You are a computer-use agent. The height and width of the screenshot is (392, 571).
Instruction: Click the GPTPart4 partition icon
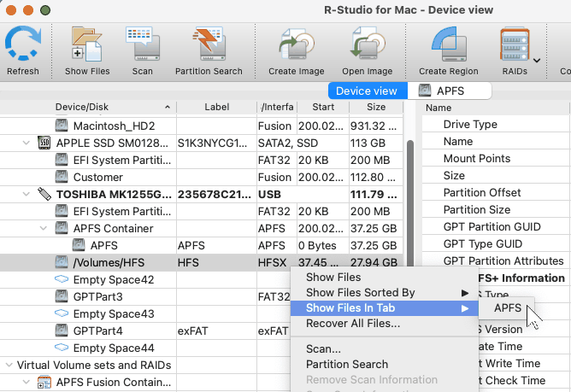62,331
